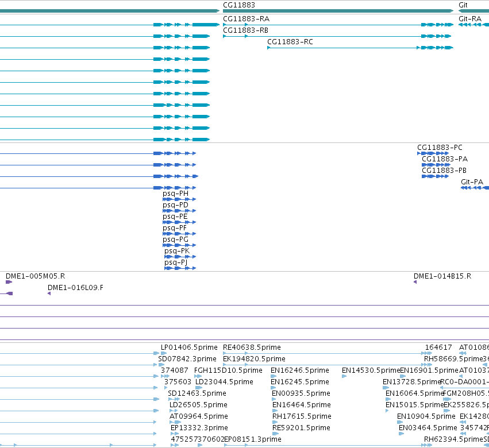489x448 pixels.
Task: Select the LD23044.5prime EST label
Action: (x=224, y=382)
